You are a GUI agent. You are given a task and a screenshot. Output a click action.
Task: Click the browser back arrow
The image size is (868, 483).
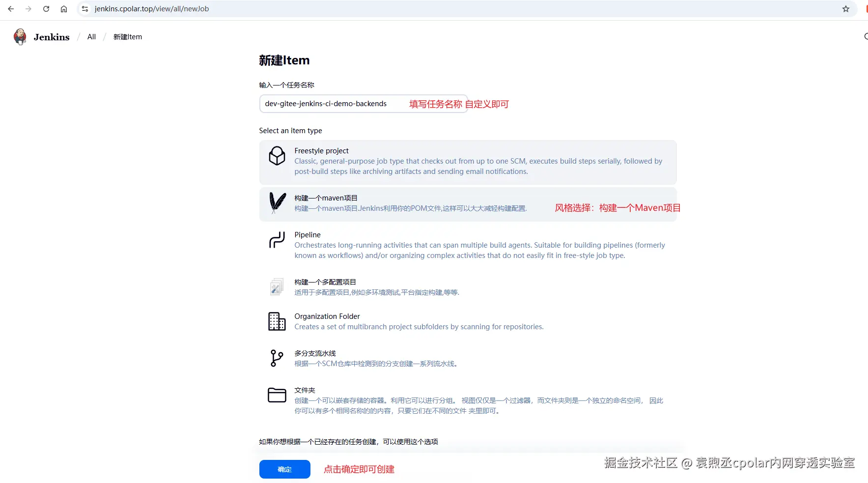tap(11, 9)
